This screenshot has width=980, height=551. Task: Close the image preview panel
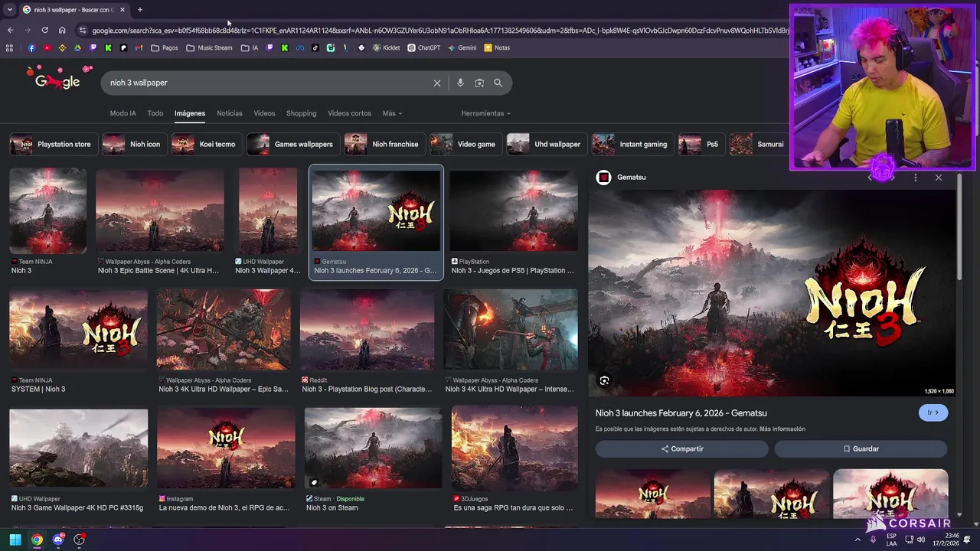(939, 178)
